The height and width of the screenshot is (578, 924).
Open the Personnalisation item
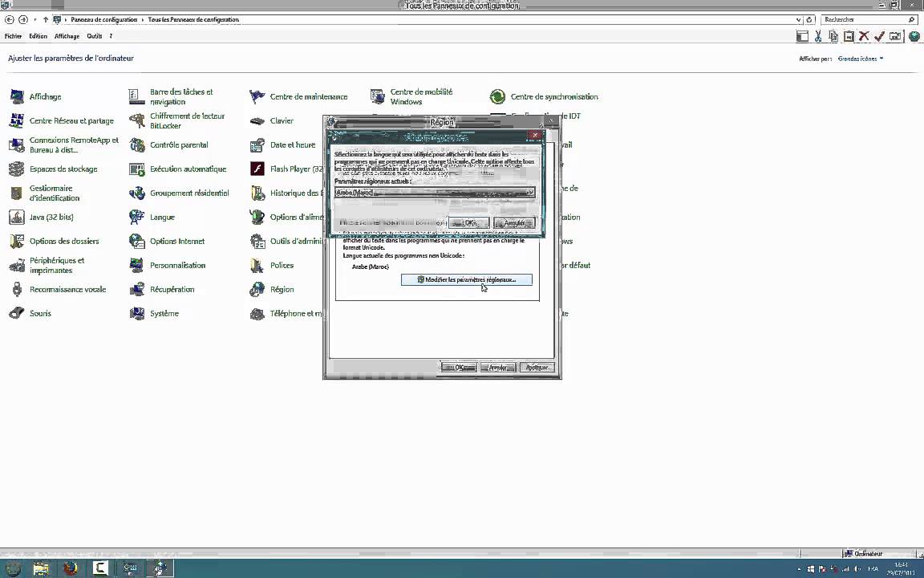click(x=168, y=266)
